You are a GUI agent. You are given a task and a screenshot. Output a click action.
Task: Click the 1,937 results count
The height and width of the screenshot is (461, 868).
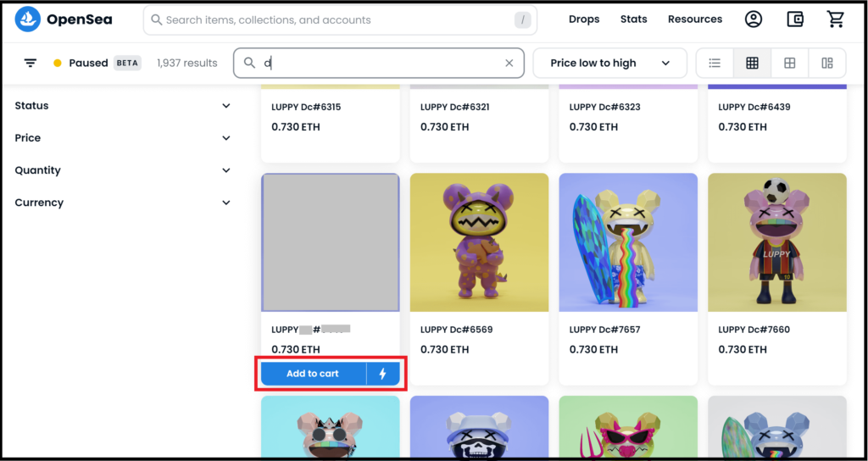click(187, 63)
